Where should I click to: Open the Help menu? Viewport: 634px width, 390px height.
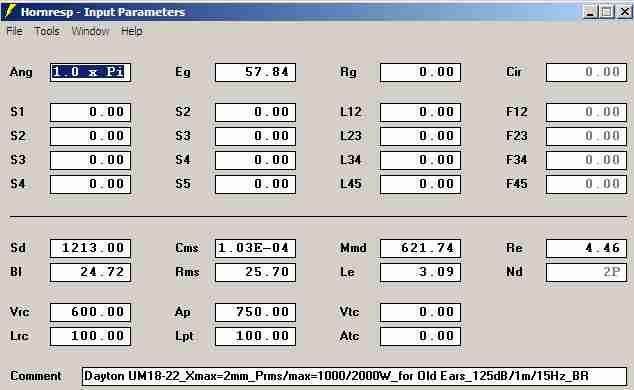pyautogui.click(x=131, y=31)
